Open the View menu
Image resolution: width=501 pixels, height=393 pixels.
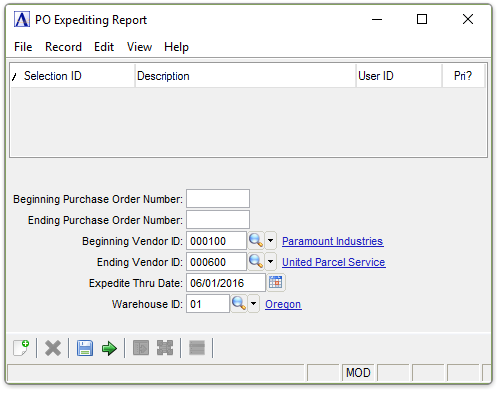click(x=139, y=47)
